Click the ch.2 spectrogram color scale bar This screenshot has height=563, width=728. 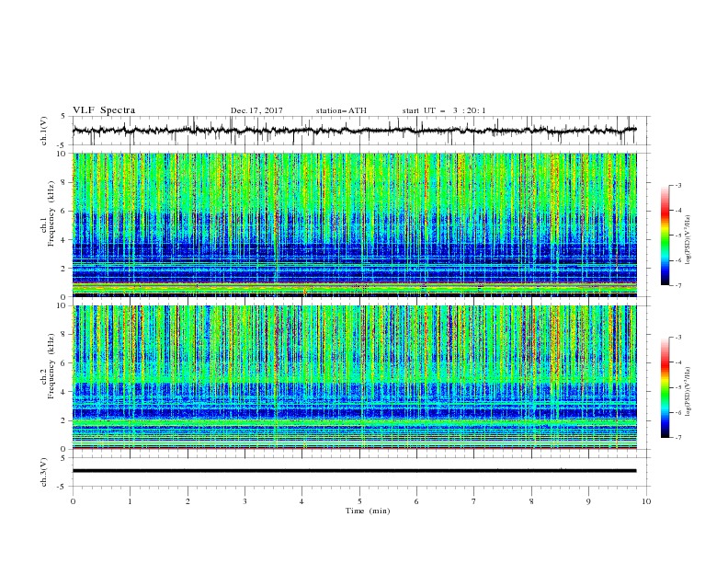pos(665,387)
